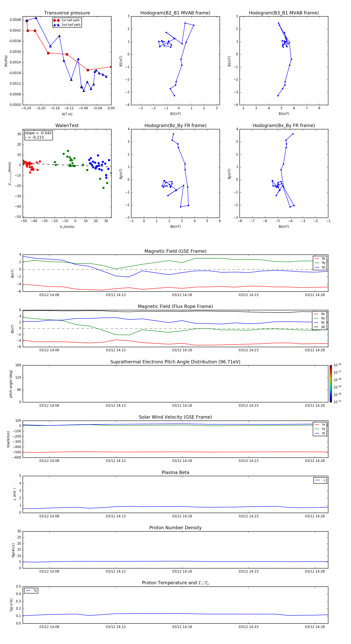
Task: Click the 10^-31 colorbar label
Action: pyautogui.click(x=337, y=402)
